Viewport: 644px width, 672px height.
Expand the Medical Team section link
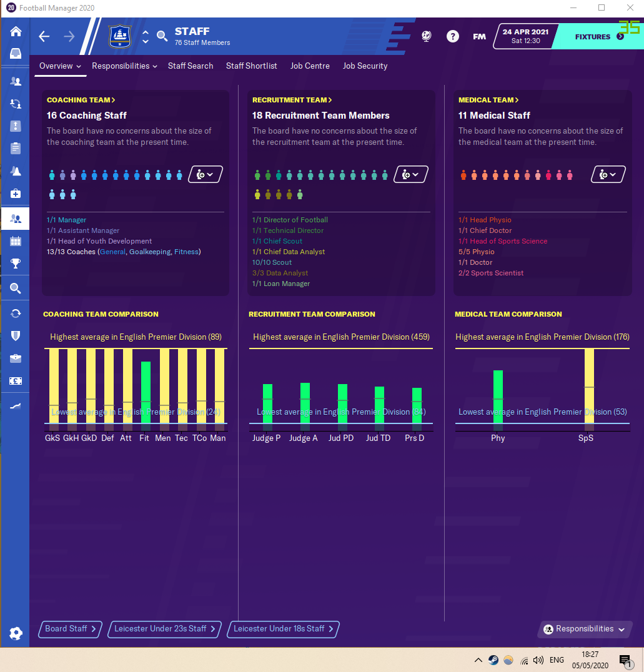coord(488,100)
